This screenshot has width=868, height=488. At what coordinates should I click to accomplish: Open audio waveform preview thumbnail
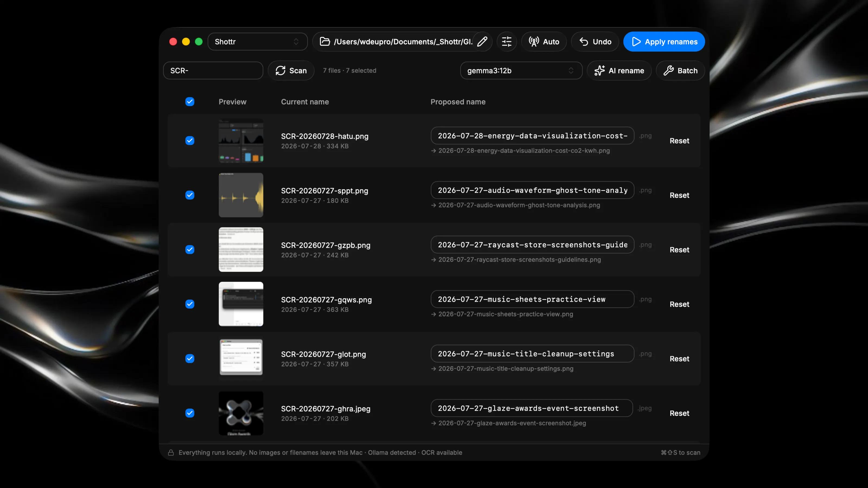point(241,195)
